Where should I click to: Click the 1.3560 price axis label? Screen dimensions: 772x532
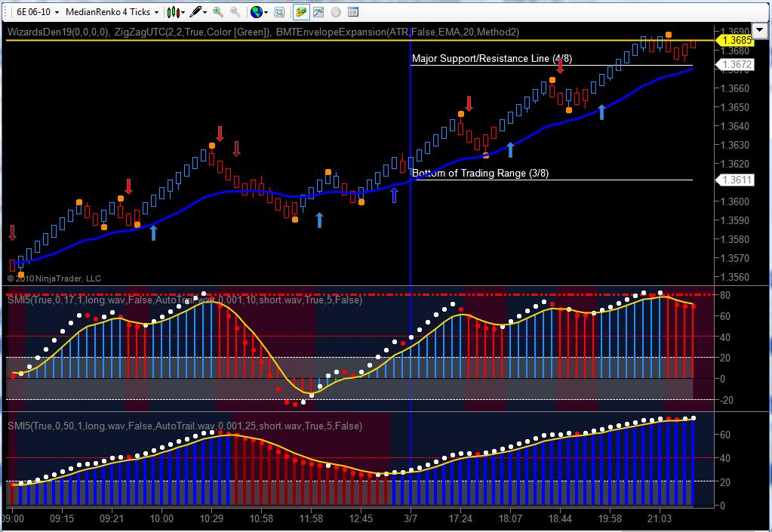click(734, 277)
